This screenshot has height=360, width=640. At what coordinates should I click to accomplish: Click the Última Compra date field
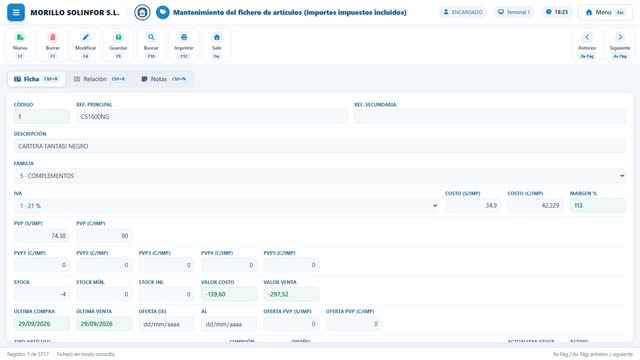(42, 324)
